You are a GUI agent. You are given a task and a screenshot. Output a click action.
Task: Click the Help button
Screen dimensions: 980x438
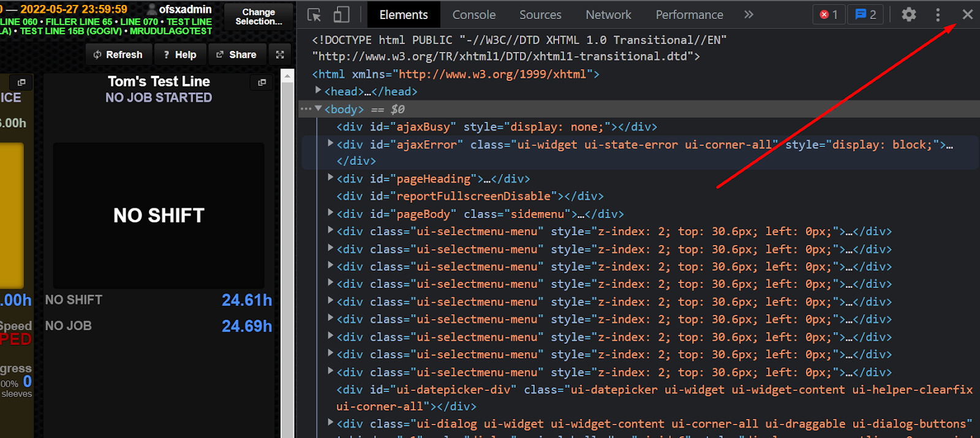click(x=180, y=55)
